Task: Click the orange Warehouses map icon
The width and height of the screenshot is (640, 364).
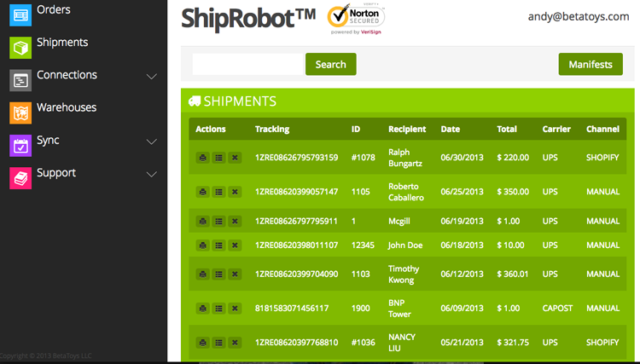Action: coord(20,113)
